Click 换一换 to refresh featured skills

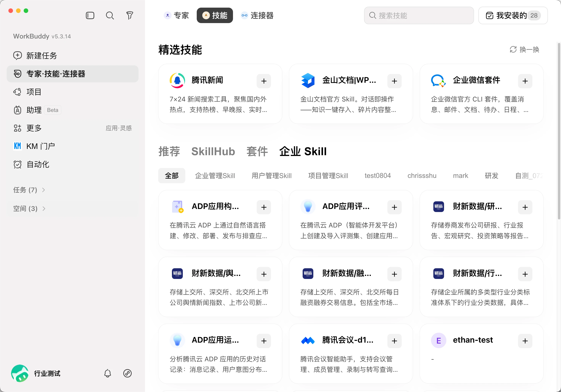524,50
